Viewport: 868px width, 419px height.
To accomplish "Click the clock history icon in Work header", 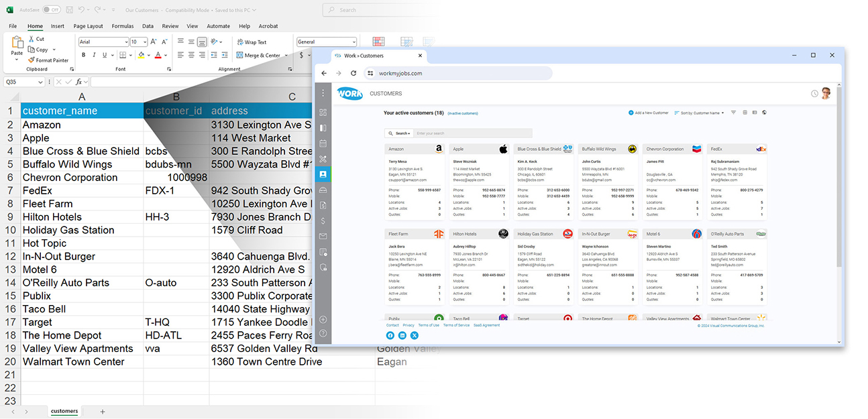I will pyautogui.click(x=814, y=94).
